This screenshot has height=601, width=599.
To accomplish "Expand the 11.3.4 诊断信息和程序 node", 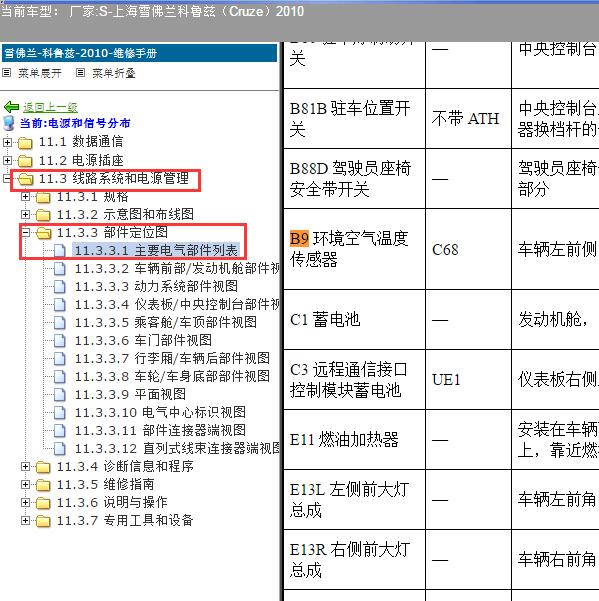I will pos(25,466).
